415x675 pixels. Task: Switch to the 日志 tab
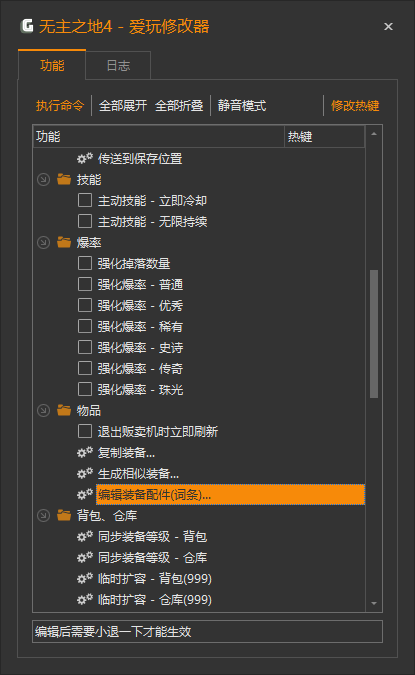pyautogui.click(x=118, y=65)
